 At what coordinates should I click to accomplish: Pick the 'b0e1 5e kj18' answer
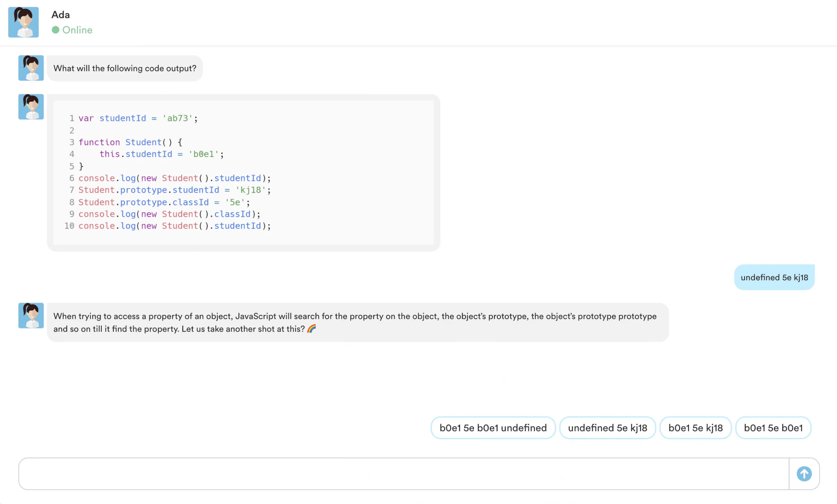(x=695, y=428)
